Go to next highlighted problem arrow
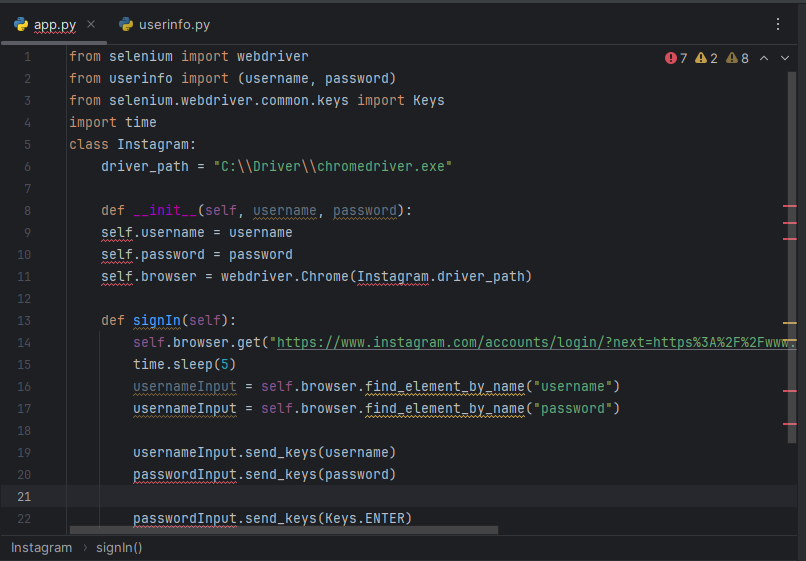The image size is (806, 561). click(x=785, y=58)
